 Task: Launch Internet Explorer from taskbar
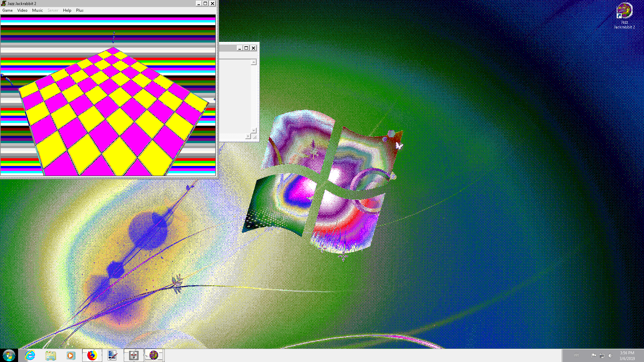[x=30, y=355]
